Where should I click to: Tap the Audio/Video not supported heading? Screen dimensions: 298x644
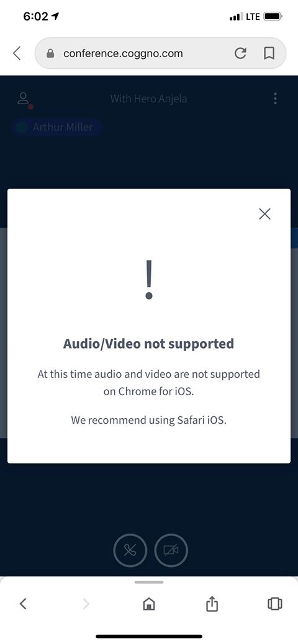point(148,343)
